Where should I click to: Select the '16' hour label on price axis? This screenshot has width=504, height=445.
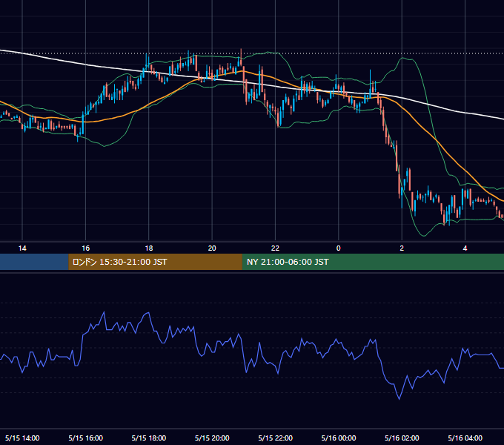pos(85,248)
